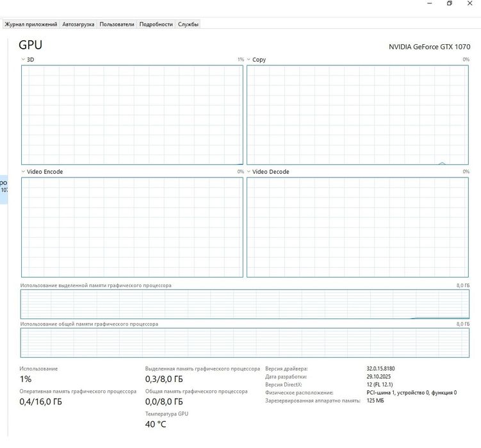Image resolution: width=481 pixels, height=448 pixels.
Task: Click the 1% reading beside the 3D graph
Action: pos(241,59)
